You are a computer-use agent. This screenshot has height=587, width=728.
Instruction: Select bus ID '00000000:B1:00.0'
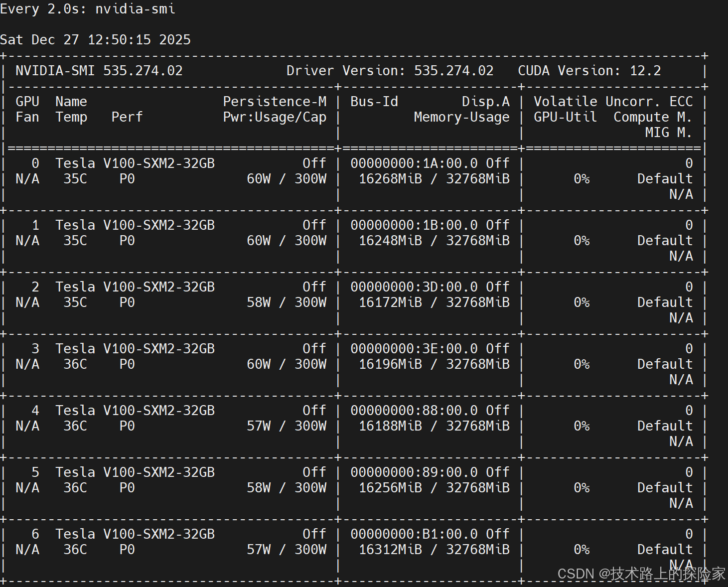pos(414,534)
